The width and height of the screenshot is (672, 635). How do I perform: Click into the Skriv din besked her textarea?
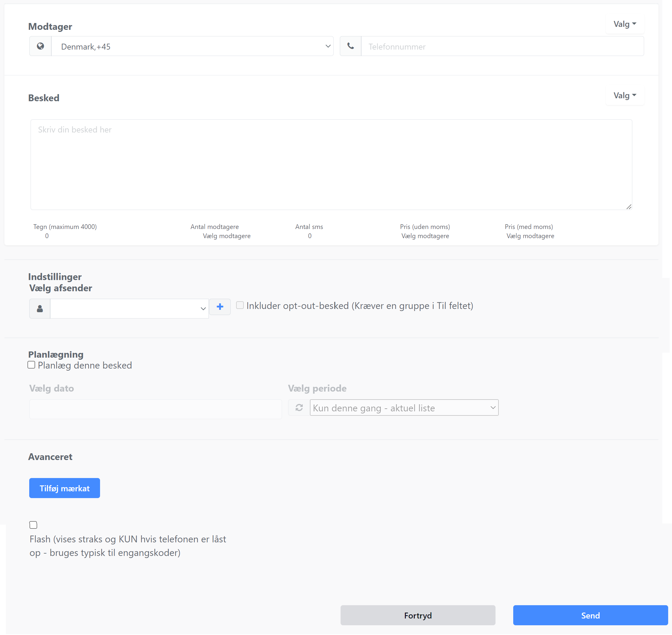click(331, 165)
